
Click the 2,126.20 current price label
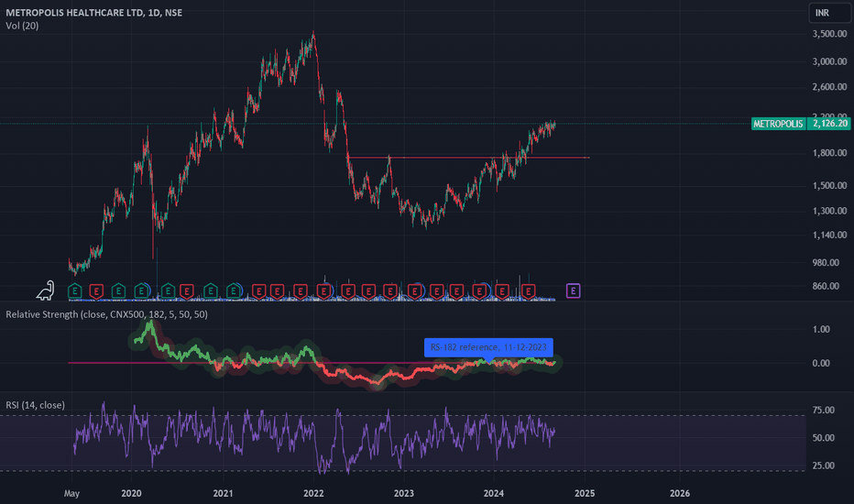pos(829,124)
